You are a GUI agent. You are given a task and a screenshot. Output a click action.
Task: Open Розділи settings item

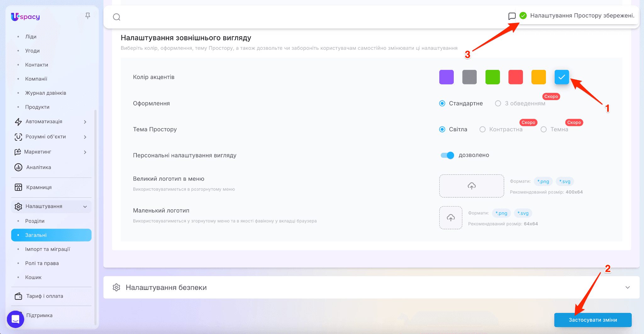pos(35,221)
